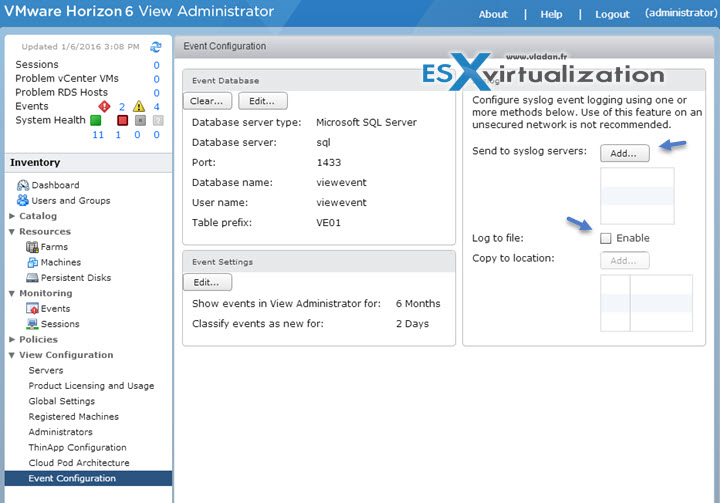Click the Machines icon under Resources
The width and height of the screenshot is (720, 503).
click(x=32, y=262)
